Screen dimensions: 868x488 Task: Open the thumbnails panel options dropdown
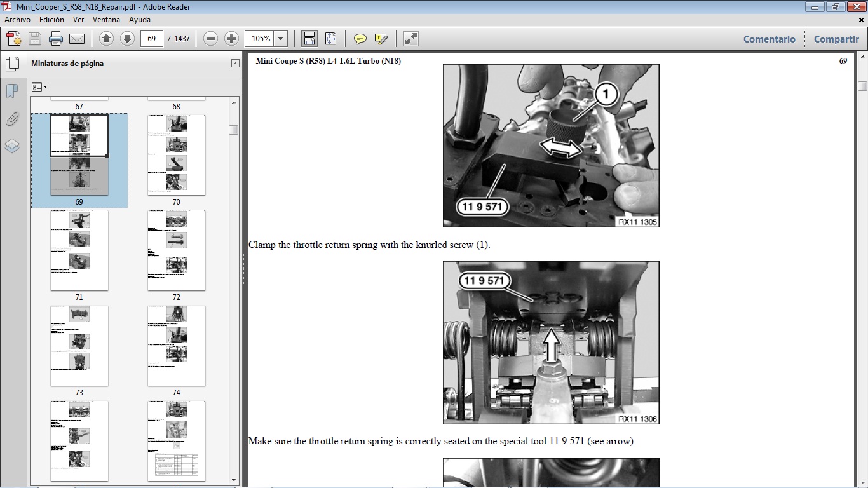coord(39,87)
